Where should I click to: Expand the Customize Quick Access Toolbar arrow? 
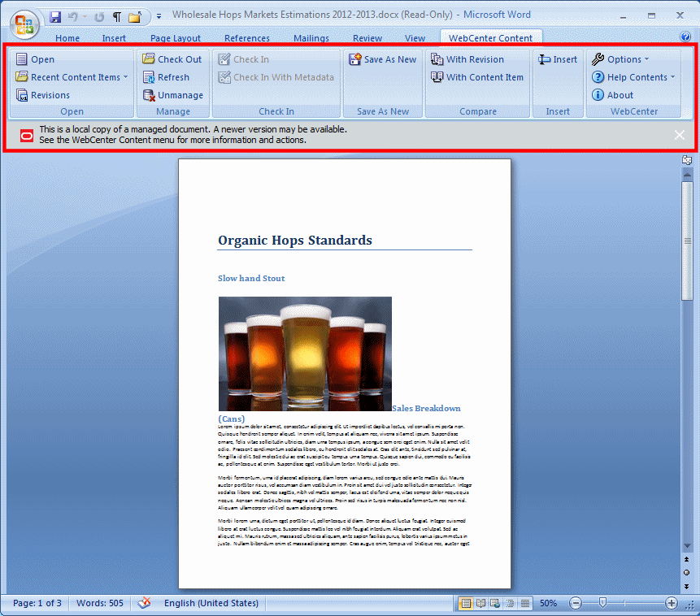tap(159, 16)
